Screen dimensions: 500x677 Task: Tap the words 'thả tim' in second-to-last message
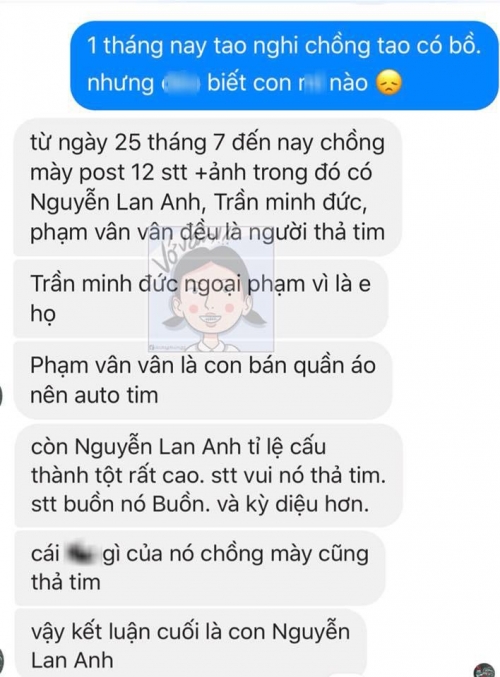pos(66,582)
